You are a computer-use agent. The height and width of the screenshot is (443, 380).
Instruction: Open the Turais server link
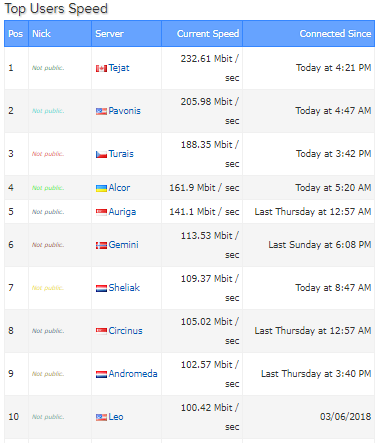click(121, 154)
